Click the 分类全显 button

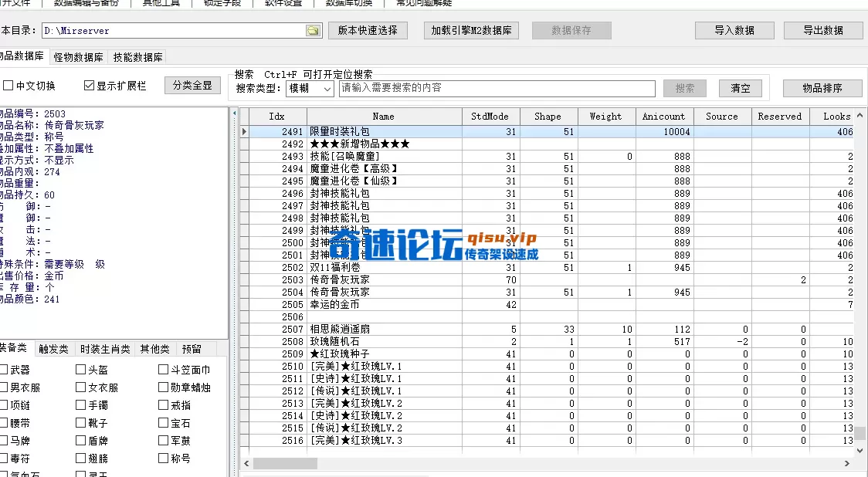click(192, 85)
